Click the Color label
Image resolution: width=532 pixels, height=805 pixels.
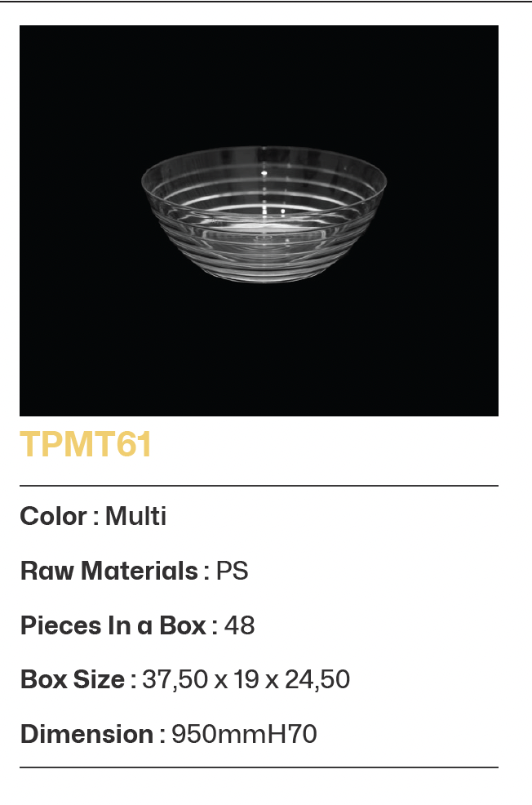[53, 517]
